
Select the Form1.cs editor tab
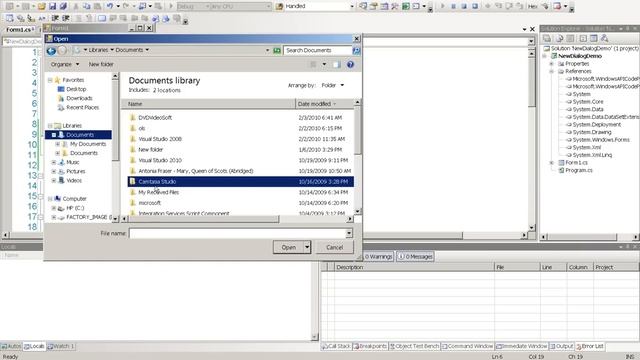tap(19, 30)
